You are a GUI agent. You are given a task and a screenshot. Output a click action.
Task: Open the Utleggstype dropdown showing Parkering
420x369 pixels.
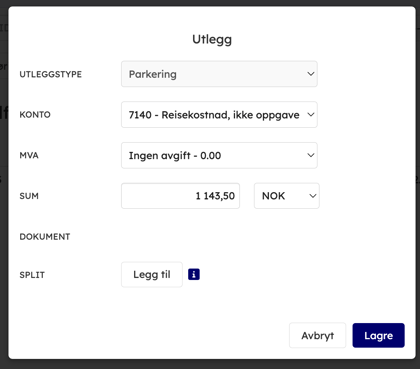219,74
